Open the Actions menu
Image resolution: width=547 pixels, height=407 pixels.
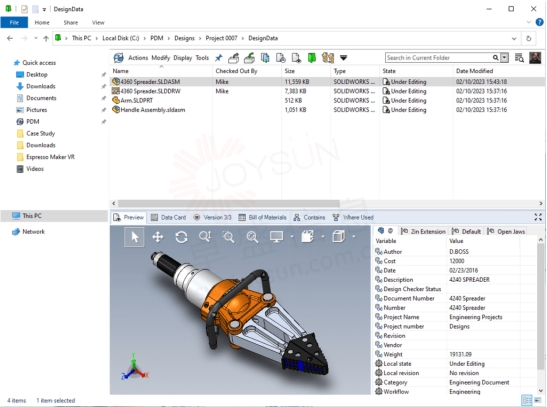pyautogui.click(x=138, y=58)
